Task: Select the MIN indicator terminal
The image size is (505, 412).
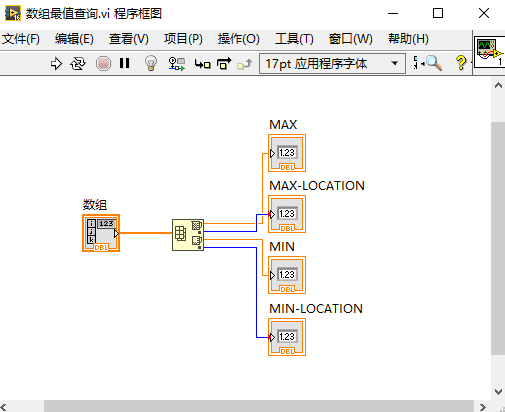Action: point(287,275)
